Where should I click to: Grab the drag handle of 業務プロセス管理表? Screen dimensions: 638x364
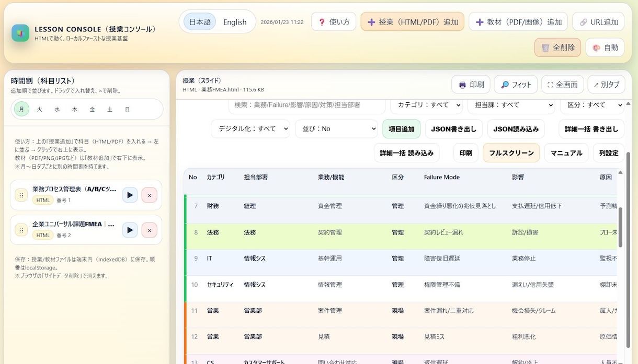pyautogui.click(x=21, y=195)
